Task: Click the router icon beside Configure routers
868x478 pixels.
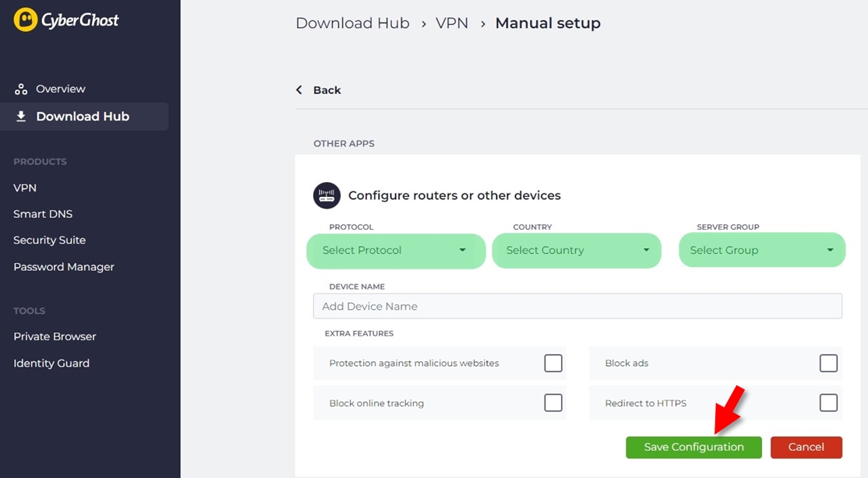Action: coord(326,195)
